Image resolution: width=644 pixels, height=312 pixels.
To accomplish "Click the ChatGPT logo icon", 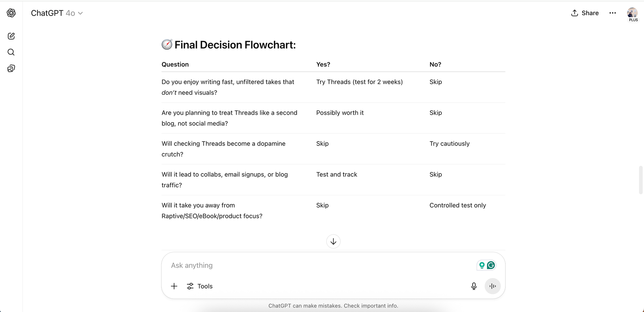I will coord(11,13).
